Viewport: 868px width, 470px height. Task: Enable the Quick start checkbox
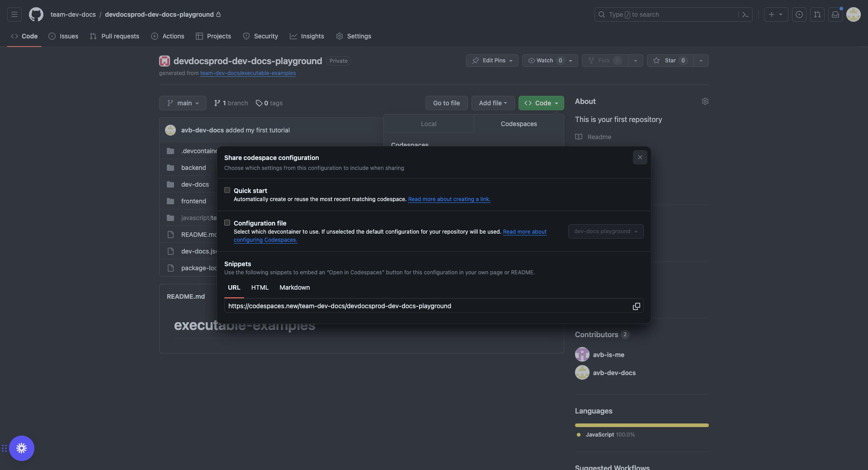pyautogui.click(x=227, y=190)
